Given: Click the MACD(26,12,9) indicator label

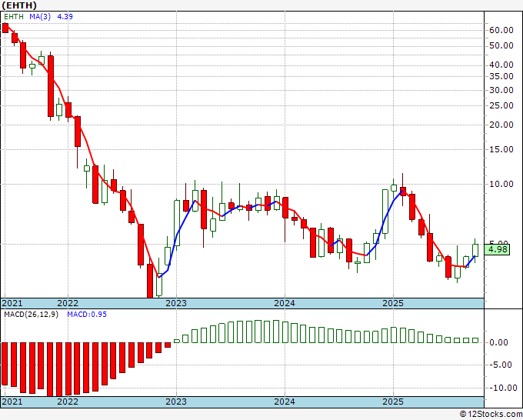Looking at the screenshot, I should click(31, 315).
